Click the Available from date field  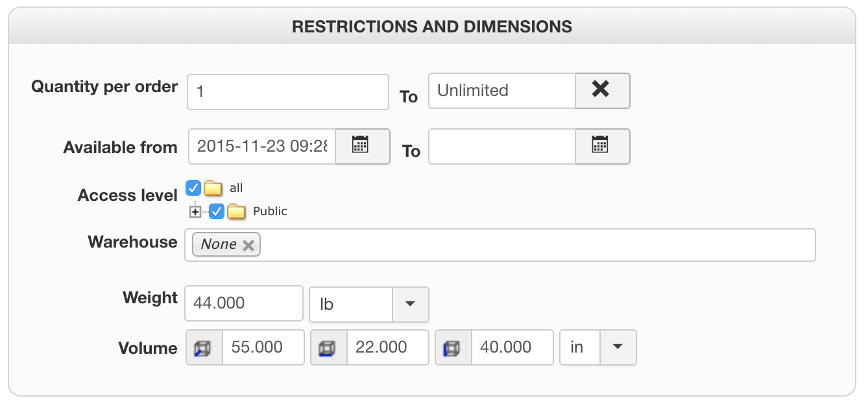click(x=262, y=146)
